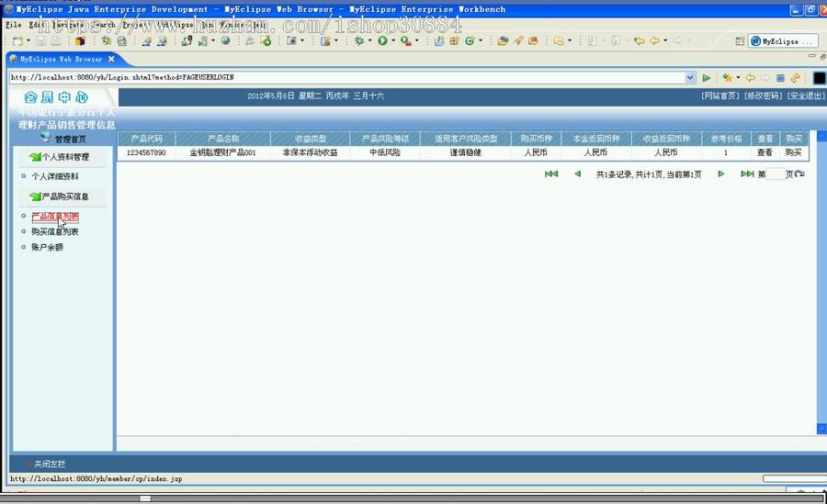The image size is (827, 504).
Task: Open the favorites star dropdown arrow
Action: (x=738, y=78)
